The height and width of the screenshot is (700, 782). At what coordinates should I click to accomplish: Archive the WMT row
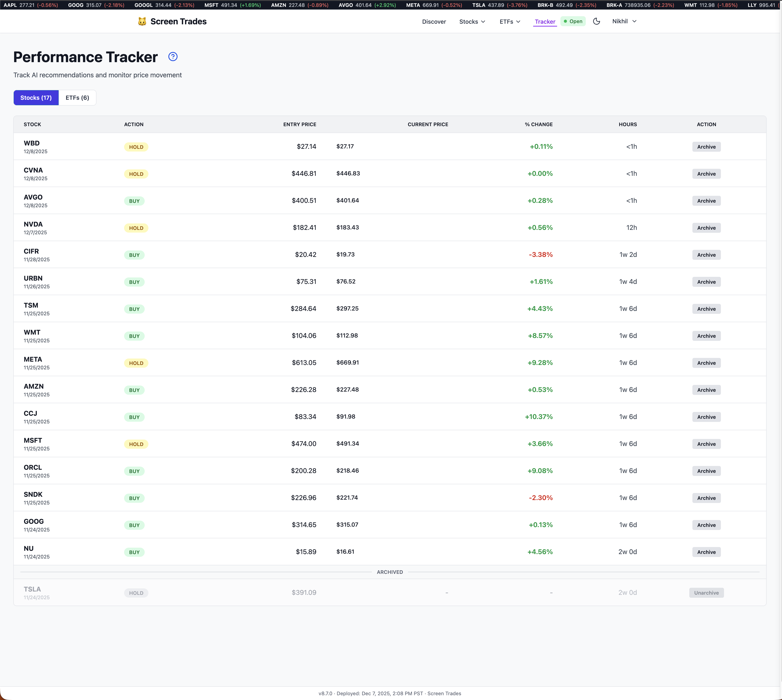[x=706, y=336]
